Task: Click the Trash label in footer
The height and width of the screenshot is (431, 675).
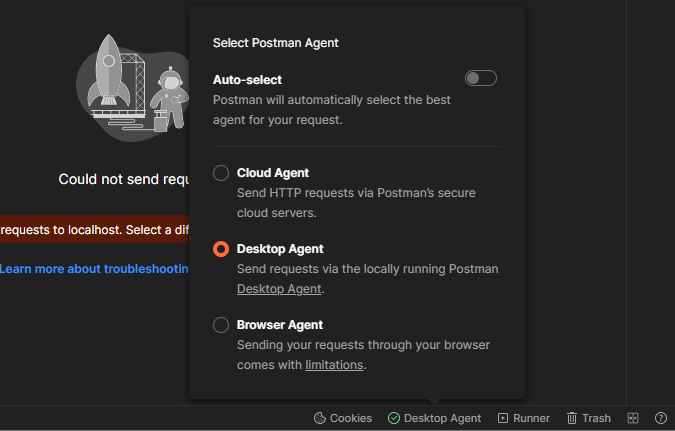Action: (x=596, y=418)
